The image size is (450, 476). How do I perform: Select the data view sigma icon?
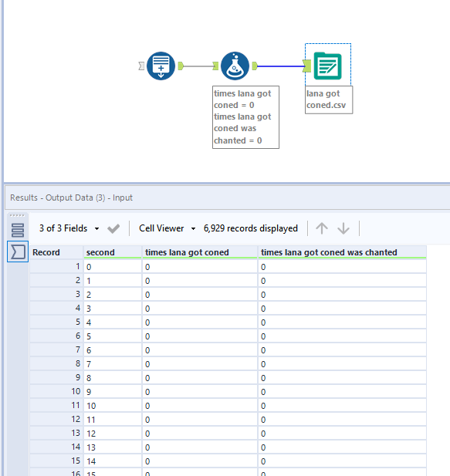[x=18, y=252]
